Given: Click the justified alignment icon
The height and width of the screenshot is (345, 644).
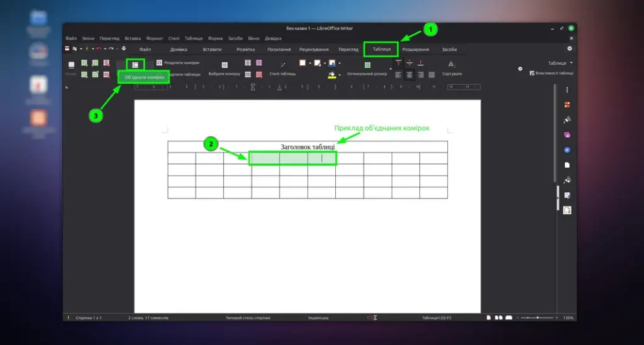Looking at the screenshot, I should click(x=431, y=75).
